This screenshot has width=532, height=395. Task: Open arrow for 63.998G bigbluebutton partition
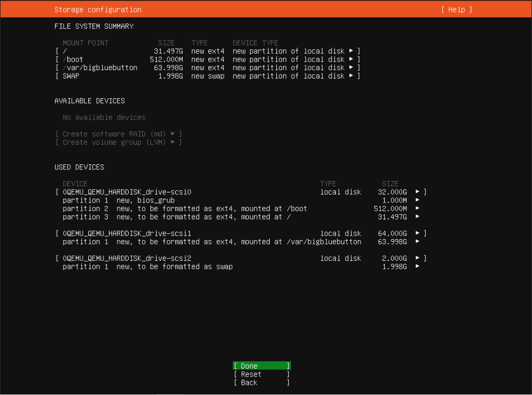(x=417, y=242)
